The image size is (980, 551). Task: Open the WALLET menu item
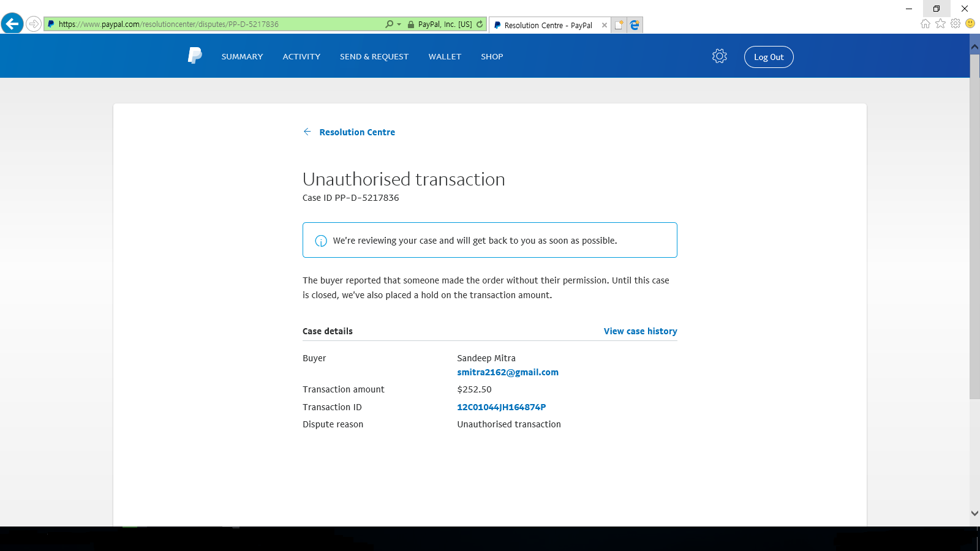tap(445, 56)
